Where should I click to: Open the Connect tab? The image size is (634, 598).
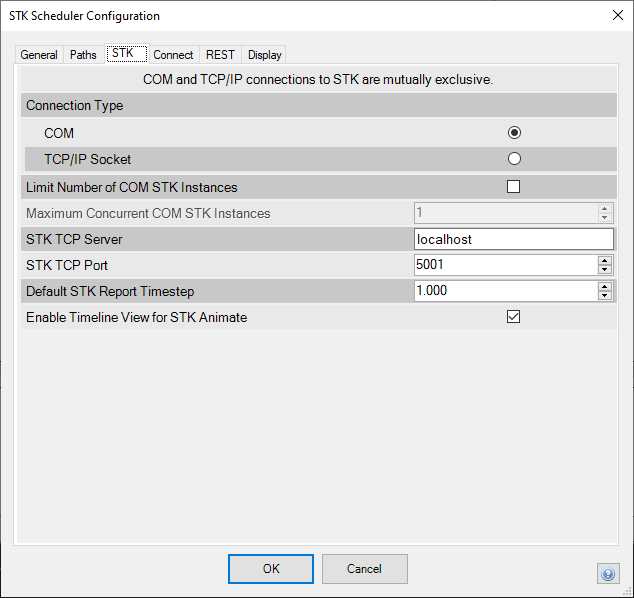coord(173,55)
